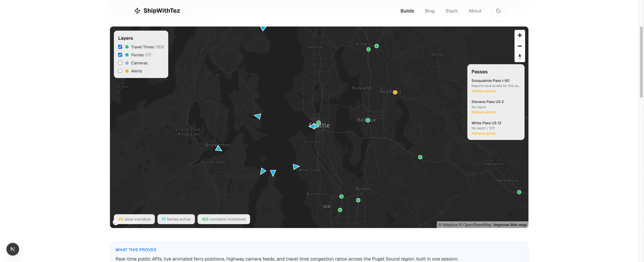Viewport: 644px width, 262px height.
Task: Switch to the Stack section
Action: (x=452, y=11)
